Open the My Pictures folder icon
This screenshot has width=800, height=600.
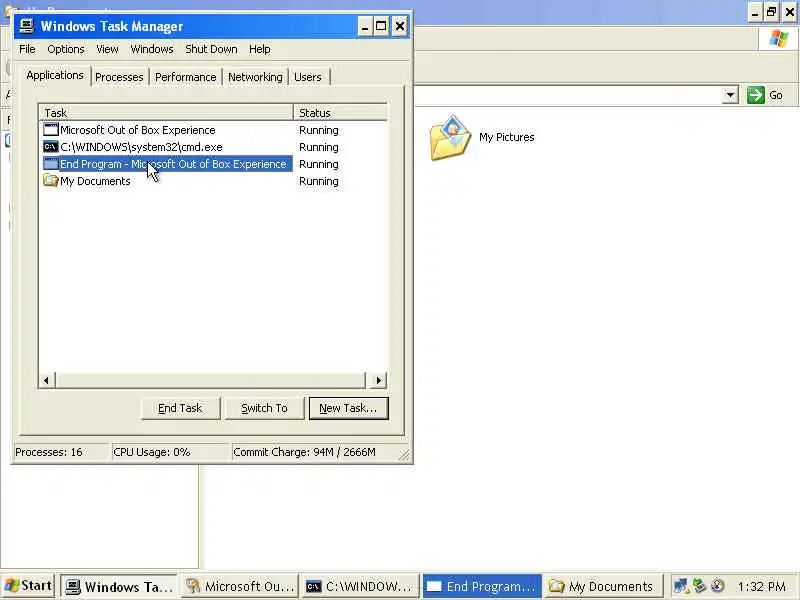pos(450,137)
